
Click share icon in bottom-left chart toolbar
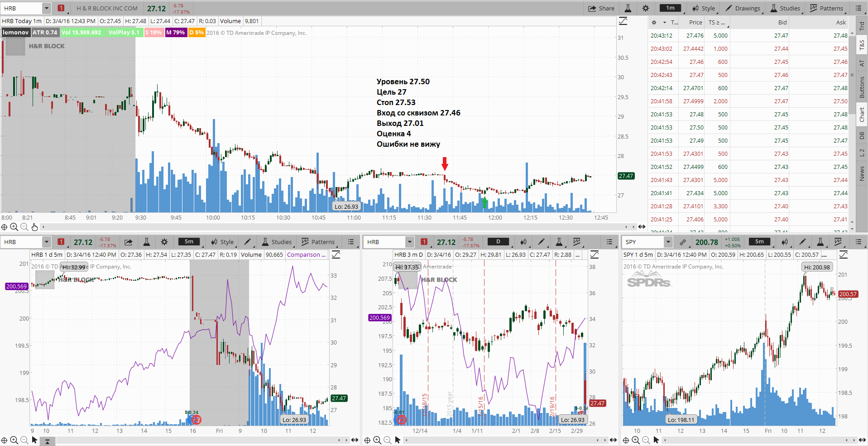coord(129,242)
